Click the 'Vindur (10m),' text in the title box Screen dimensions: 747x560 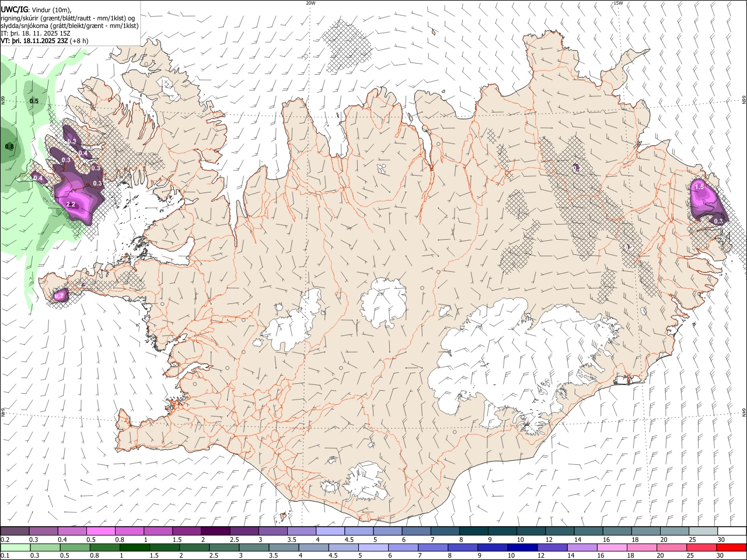[52, 10]
